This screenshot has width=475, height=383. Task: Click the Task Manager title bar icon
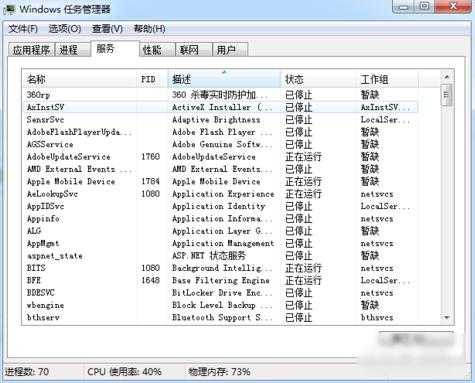point(9,9)
